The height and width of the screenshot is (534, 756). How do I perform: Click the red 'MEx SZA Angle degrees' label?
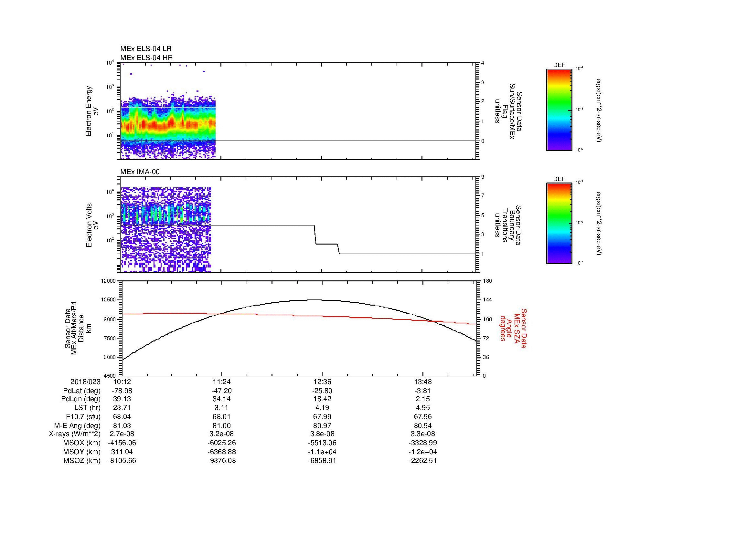pyautogui.click(x=513, y=328)
